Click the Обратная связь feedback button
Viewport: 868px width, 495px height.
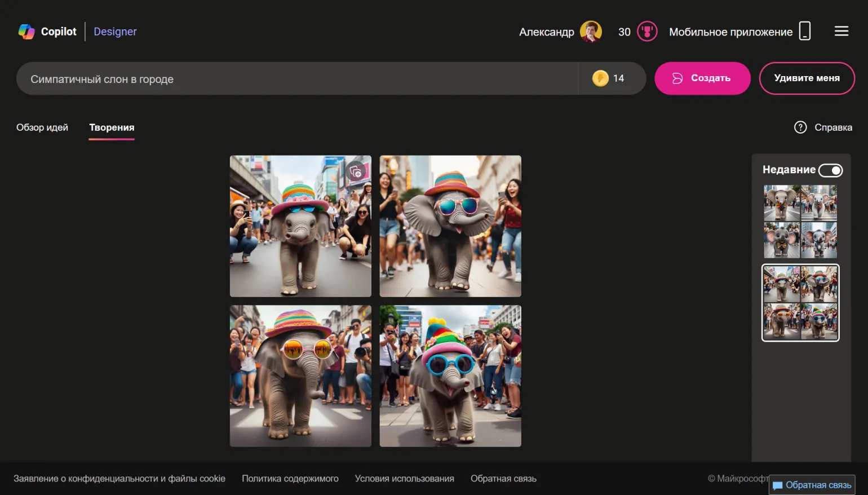(812, 485)
